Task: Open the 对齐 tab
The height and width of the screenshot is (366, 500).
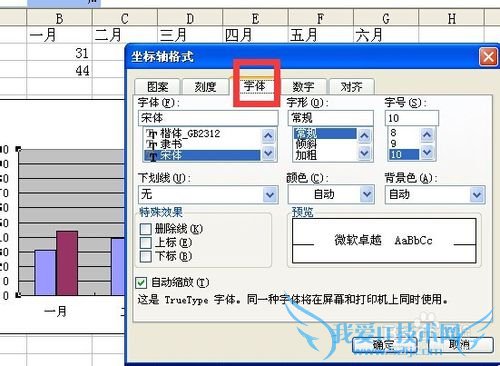Action: pyautogui.click(x=351, y=87)
